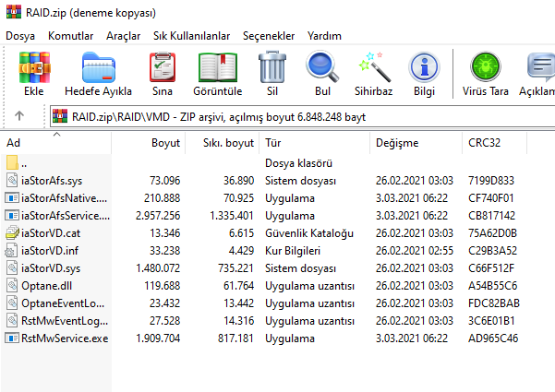Click date 26.02.2021 02:55
Screen dimensions: 555x392
[x=415, y=251]
